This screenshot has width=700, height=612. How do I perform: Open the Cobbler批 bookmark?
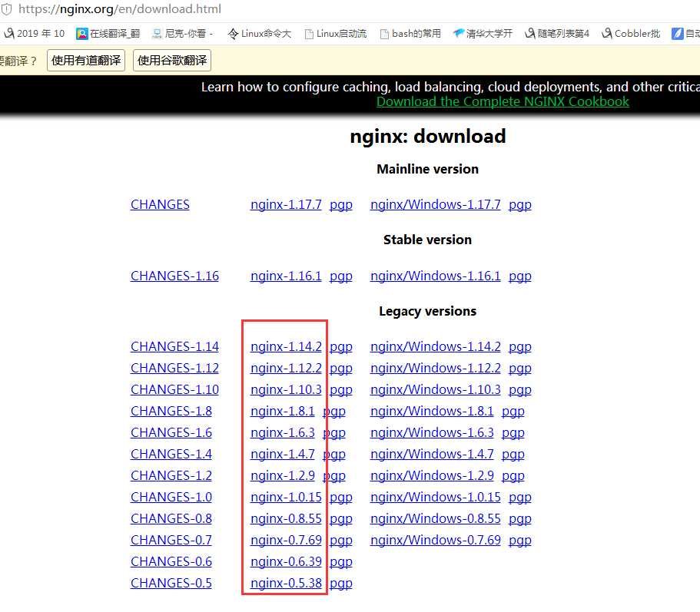tap(631, 34)
